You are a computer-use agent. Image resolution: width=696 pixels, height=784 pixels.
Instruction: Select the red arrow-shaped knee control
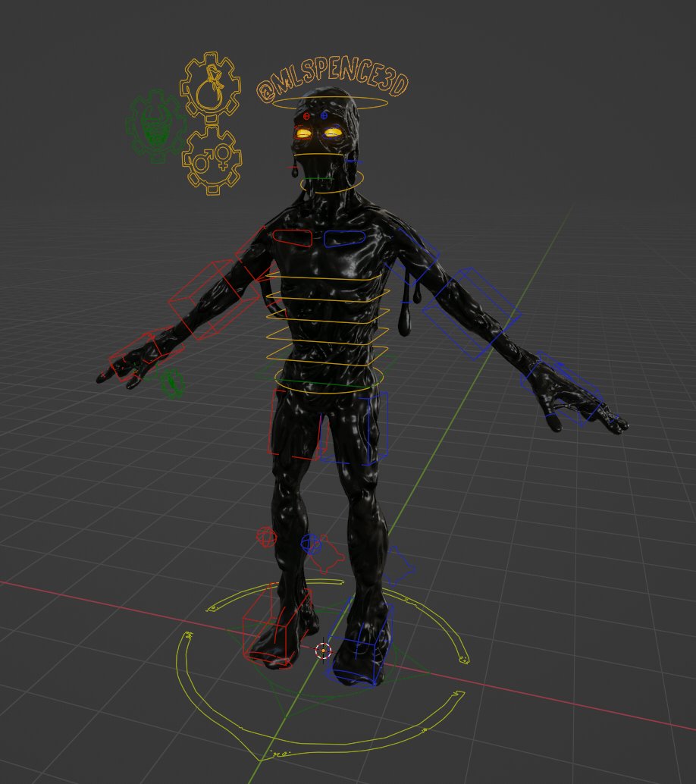pos(327,554)
